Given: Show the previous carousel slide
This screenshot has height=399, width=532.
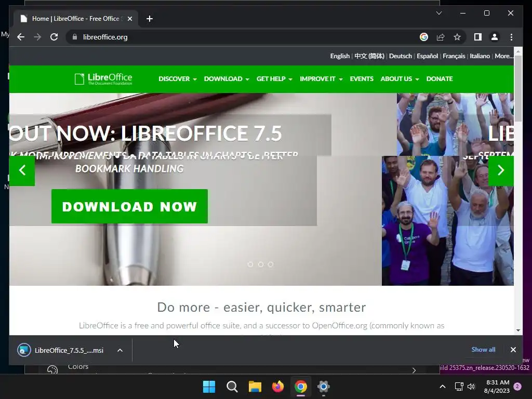Looking at the screenshot, I should click(22, 170).
